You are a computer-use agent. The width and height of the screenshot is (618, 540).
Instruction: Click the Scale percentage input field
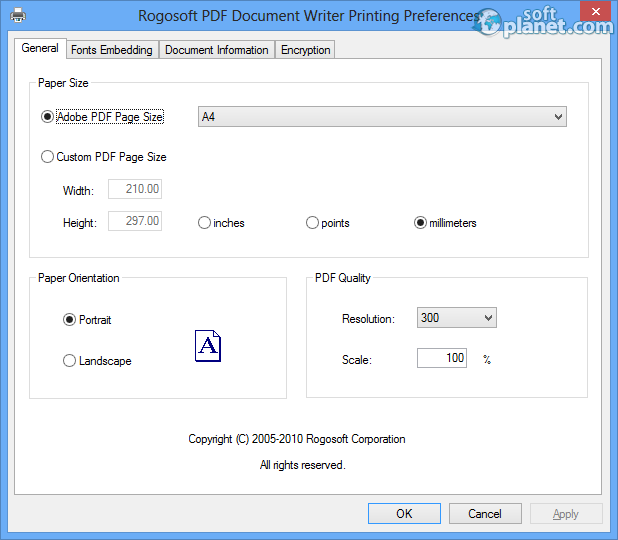click(x=442, y=358)
